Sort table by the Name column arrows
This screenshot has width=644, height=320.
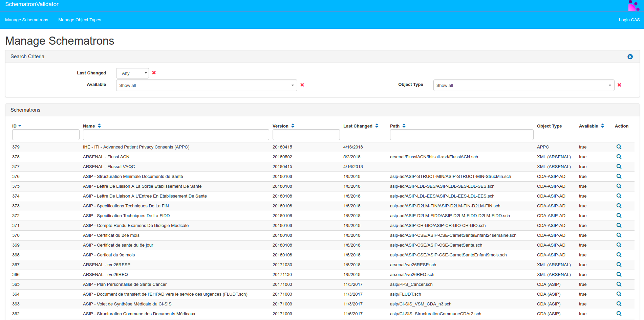click(x=99, y=126)
